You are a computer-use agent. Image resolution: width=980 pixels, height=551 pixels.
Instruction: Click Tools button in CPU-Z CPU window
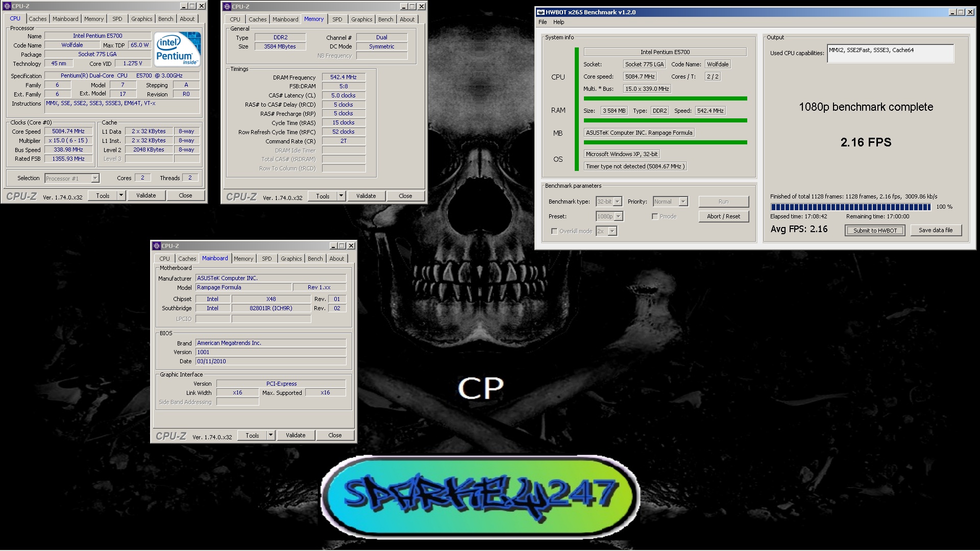tap(103, 195)
